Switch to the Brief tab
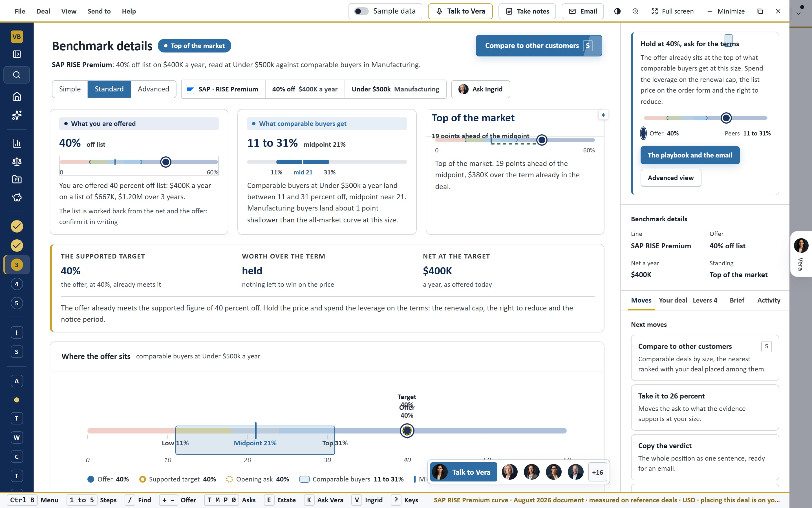 coord(737,300)
